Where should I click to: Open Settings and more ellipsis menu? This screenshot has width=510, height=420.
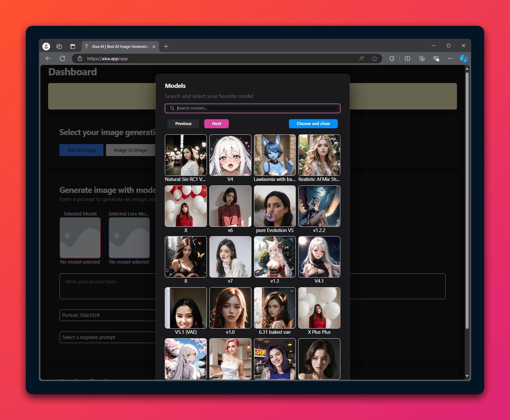[x=450, y=58]
